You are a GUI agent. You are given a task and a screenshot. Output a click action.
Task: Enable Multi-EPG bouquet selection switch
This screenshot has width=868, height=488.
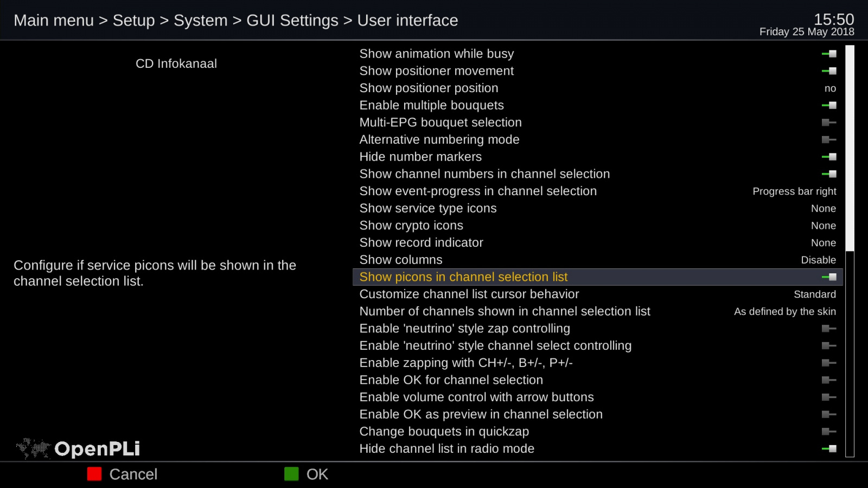(x=829, y=123)
